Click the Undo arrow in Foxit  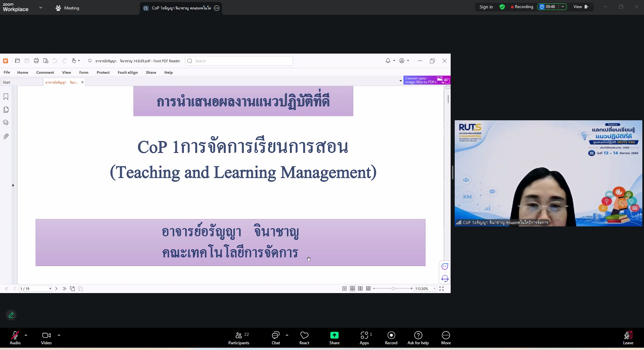coord(55,61)
